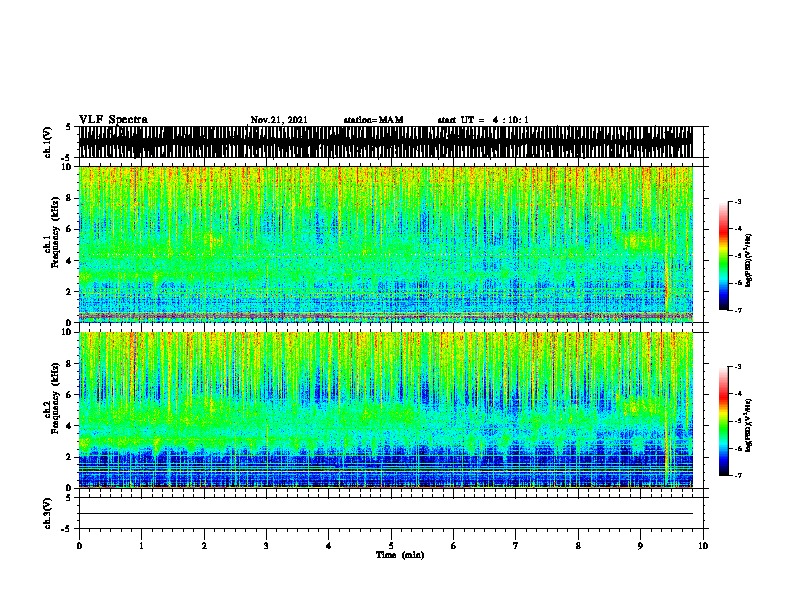Click the '10' kHz tick on ch.2 spectrogram

click(67, 332)
